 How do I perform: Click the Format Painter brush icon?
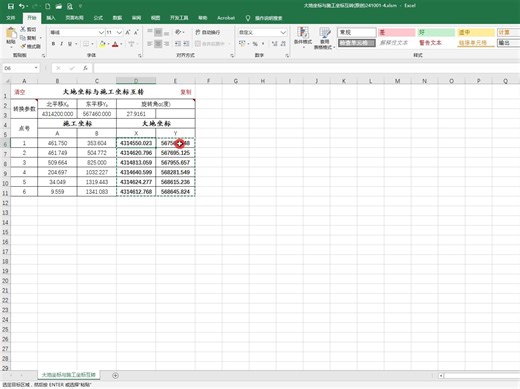pos(23,46)
